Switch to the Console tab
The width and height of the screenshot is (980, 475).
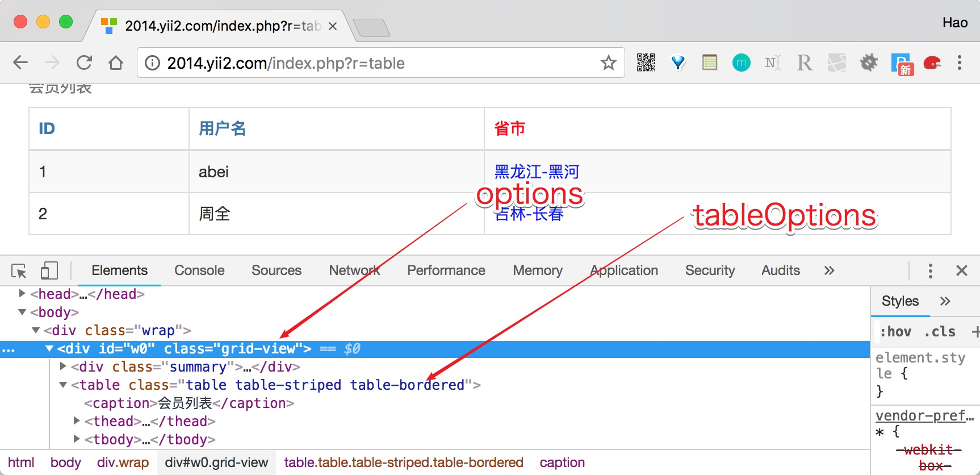click(x=199, y=270)
